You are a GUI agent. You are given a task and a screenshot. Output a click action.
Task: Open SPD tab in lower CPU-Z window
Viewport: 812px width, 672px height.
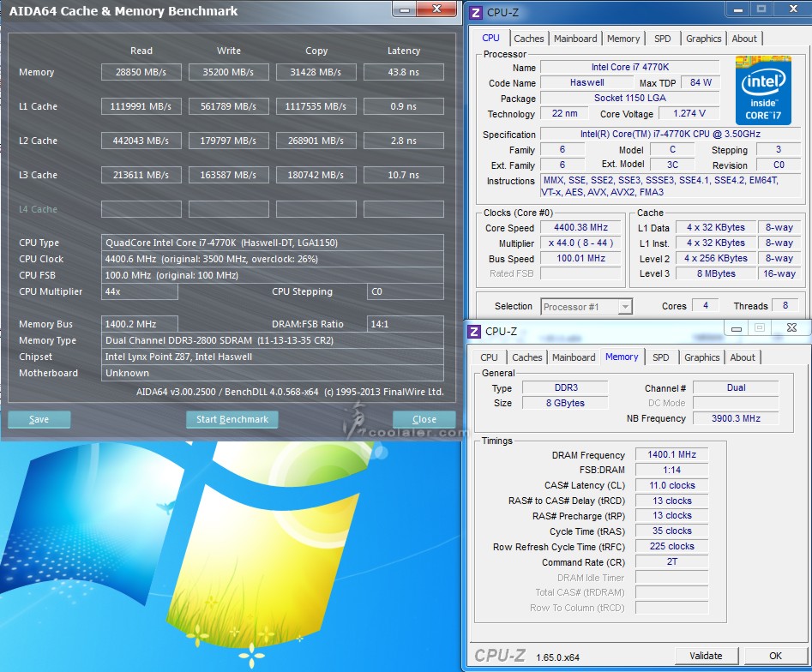coord(660,357)
